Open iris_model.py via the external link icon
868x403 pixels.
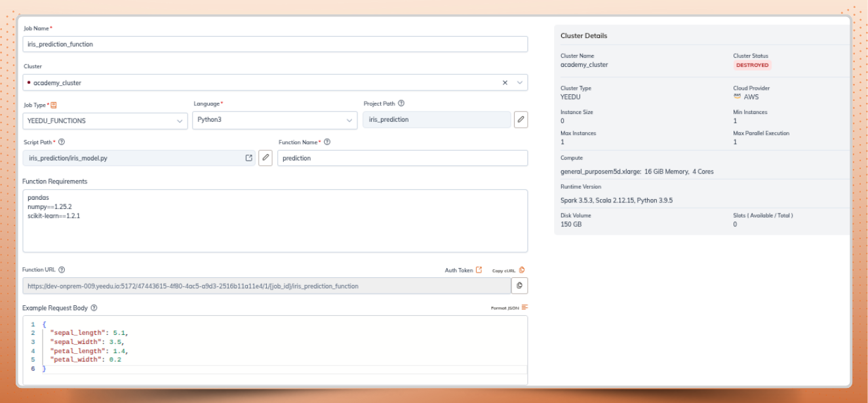tap(248, 157)
